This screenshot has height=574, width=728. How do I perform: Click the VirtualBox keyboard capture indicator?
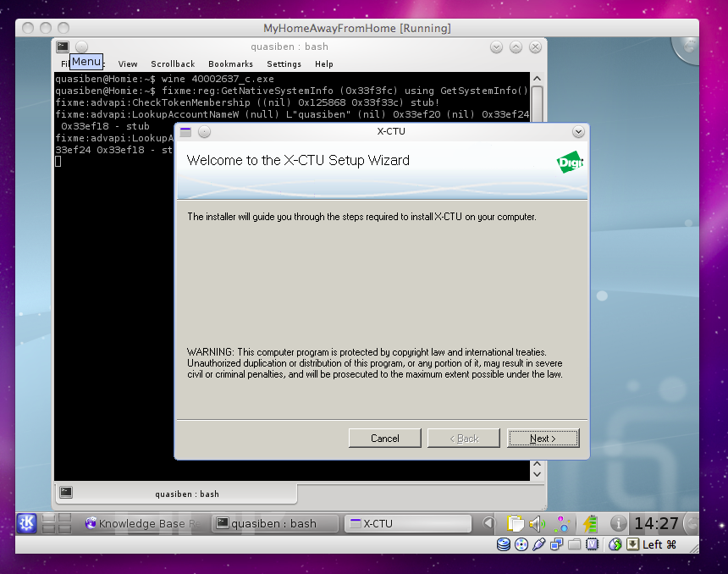click(632, 544)
